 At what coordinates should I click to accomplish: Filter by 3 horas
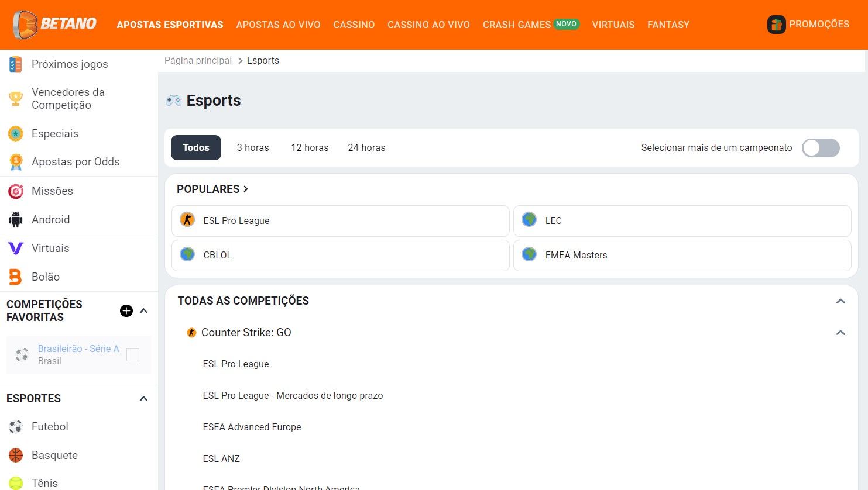pos(253,148)
